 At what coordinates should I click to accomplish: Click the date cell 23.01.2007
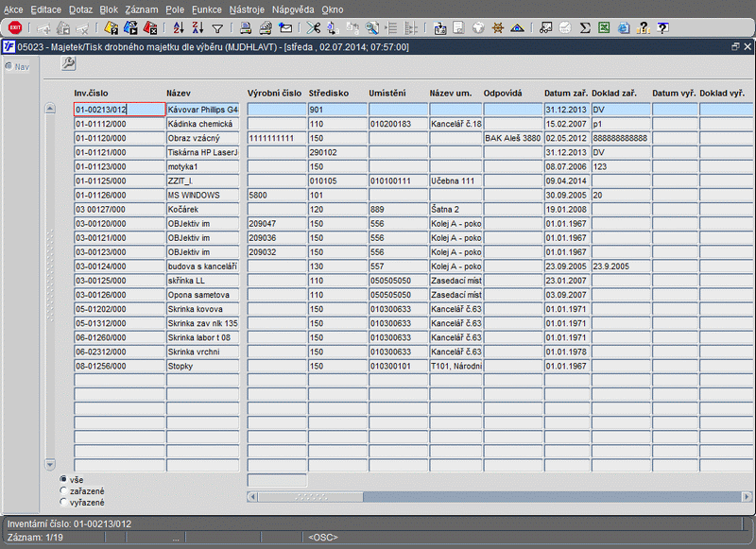(x=567, y=281)
